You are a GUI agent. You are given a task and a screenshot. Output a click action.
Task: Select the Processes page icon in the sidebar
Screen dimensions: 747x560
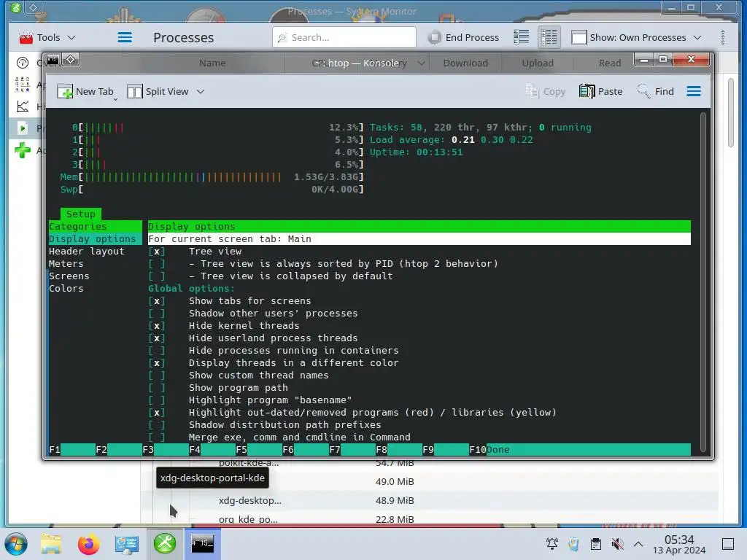(23, 128)
